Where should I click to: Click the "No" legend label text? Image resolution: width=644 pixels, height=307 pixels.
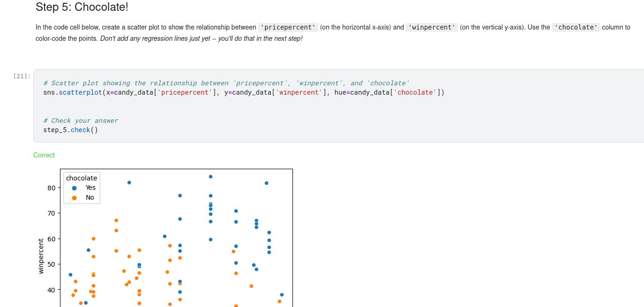[x=90, y=198]
